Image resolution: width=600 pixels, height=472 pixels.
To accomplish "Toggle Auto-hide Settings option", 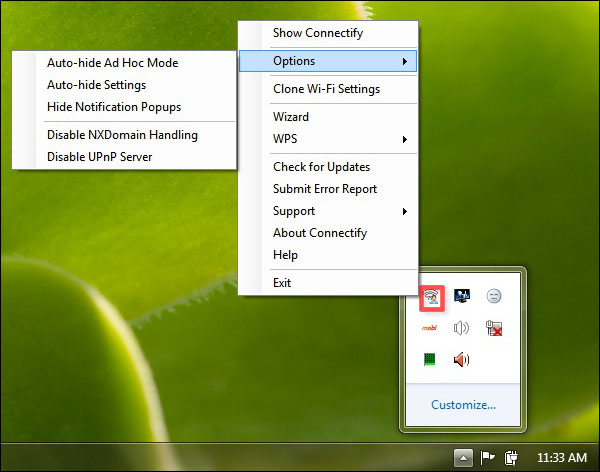I will tap(124, 85).
